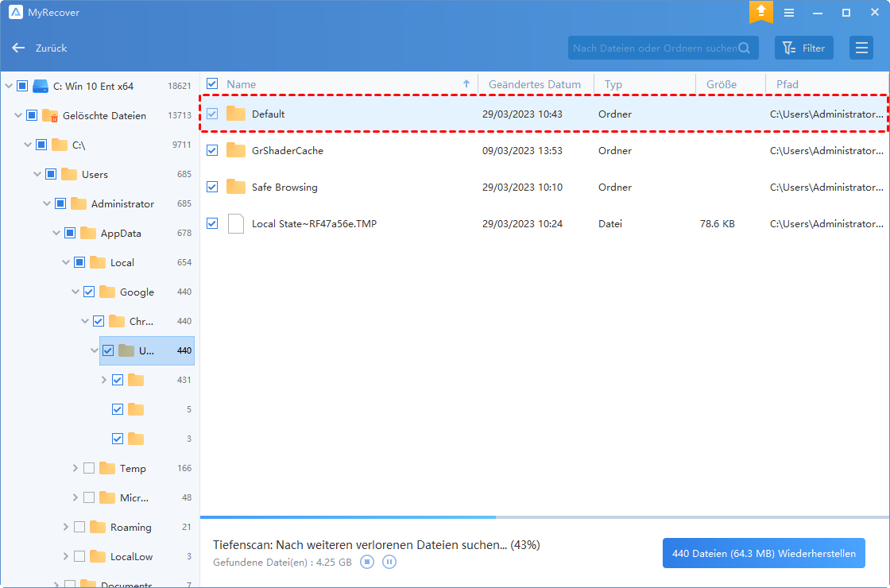Click the AppData folder icon in the tree
Screen dimensions: 890x588
click(x=88, y=234)
